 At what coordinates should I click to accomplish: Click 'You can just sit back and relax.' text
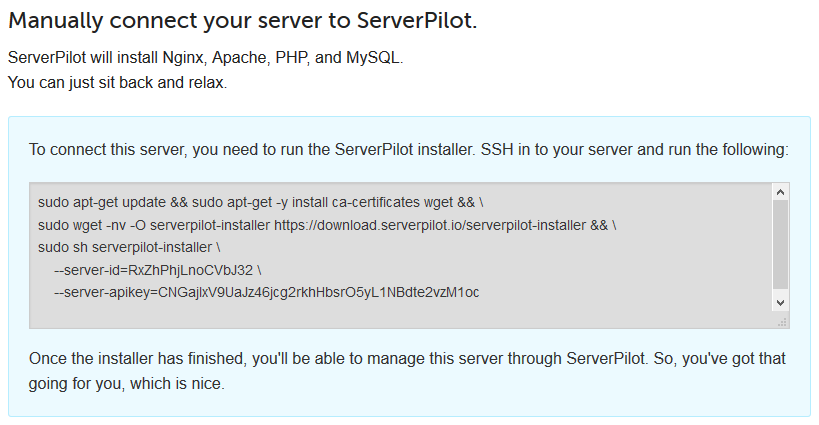pos(118,82)
